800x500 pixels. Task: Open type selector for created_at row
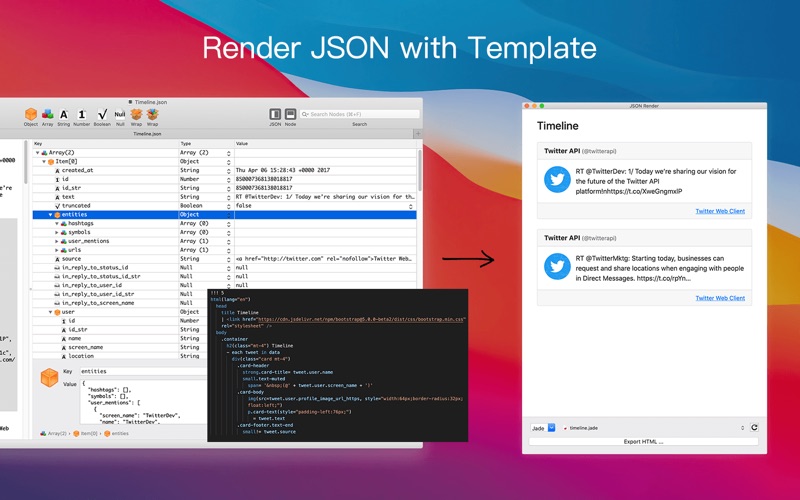pyautogui.click(x=229, y=170)
